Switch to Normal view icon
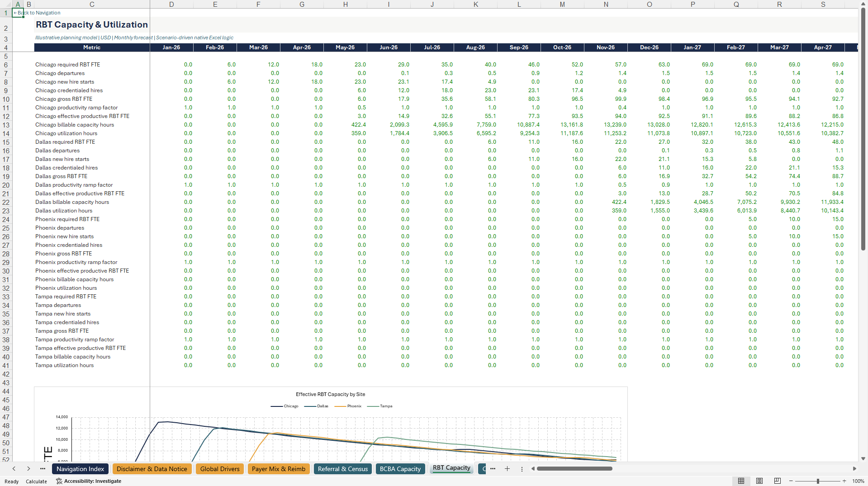Image resolution: width=868 pixels, height=486 pixels. [741, 481]
